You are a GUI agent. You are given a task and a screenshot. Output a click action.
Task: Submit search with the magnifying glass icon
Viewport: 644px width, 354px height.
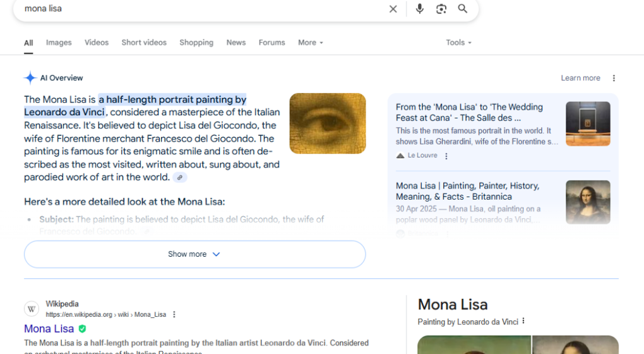tap(462, 9)
